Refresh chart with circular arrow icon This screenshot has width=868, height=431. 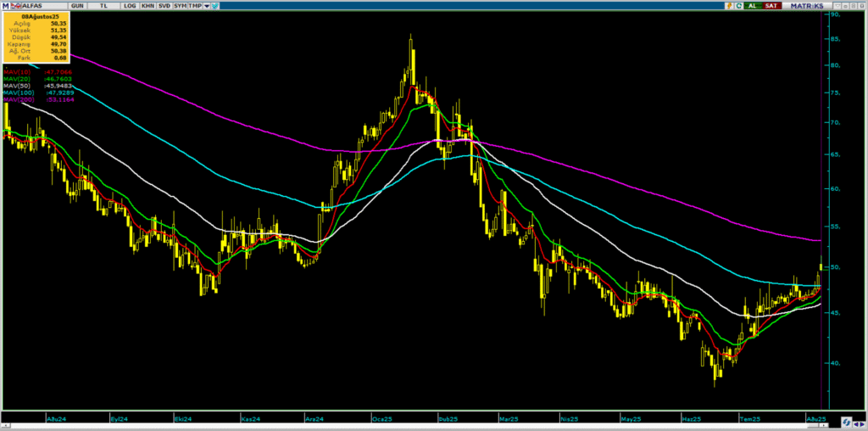(739, 6)
